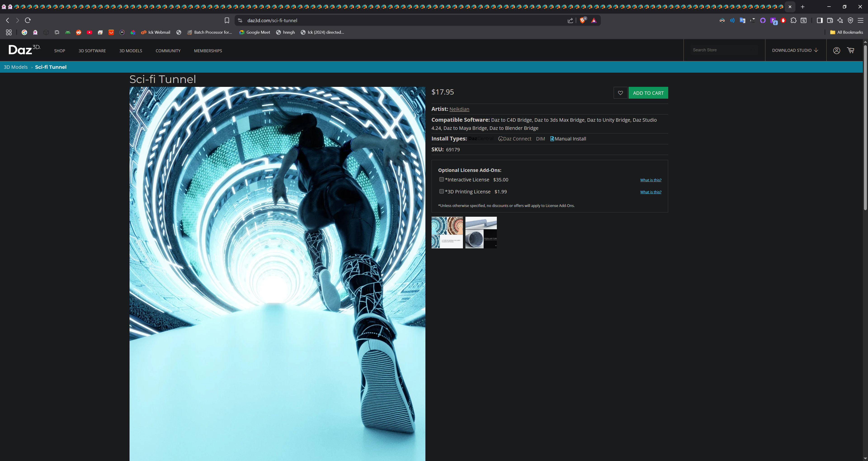Open the SHOP menu
The width and height of the screenshot is (868, 461).
click(60, 51)
